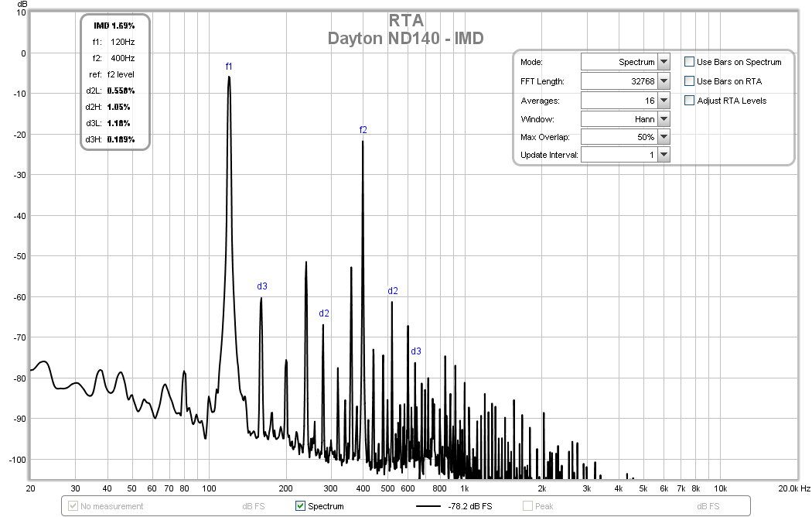Toggle the No measurement checkbox in legend
The width and height of the screenshot is (812, 517).
click(x=73, y=506)
